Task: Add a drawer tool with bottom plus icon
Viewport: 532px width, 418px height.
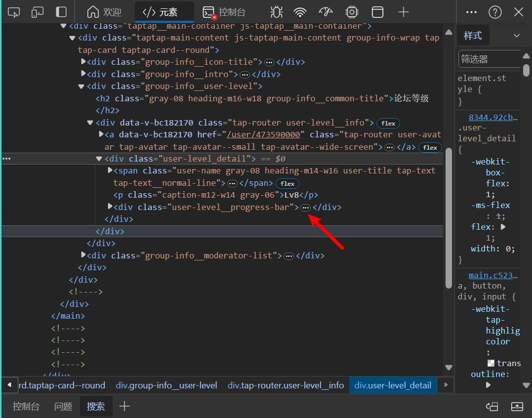Action: pos(124,406)
